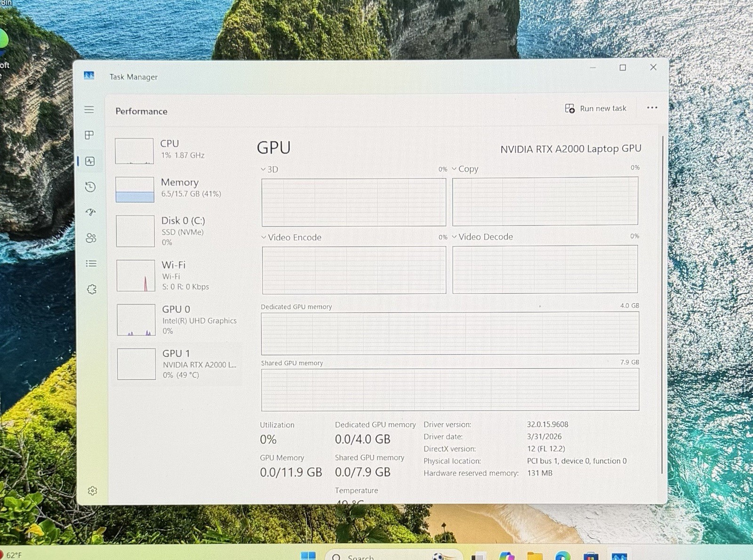Open the Copy engine dropdown

465,169
